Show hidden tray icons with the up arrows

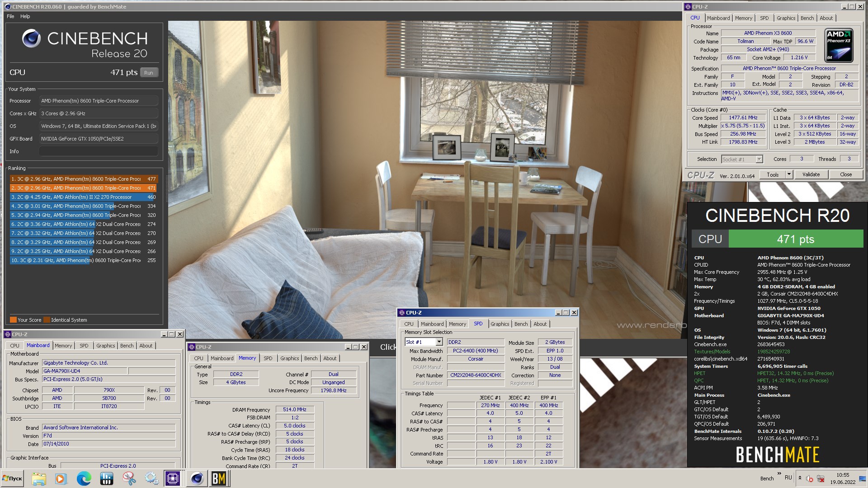pos(800,478)
